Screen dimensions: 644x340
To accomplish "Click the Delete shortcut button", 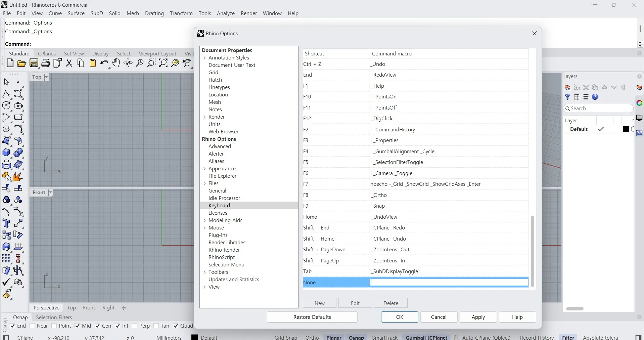I will click(x=391, y=303).
